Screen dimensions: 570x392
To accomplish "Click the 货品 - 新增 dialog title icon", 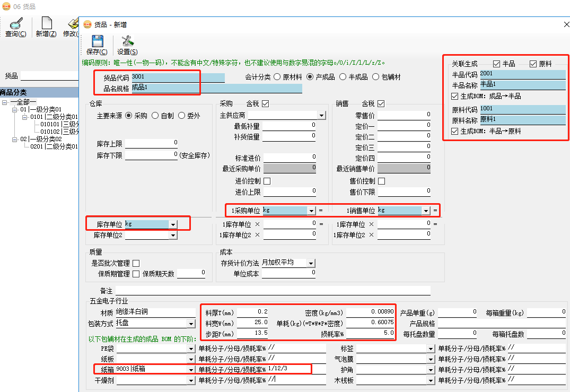I will click(87, 24).
